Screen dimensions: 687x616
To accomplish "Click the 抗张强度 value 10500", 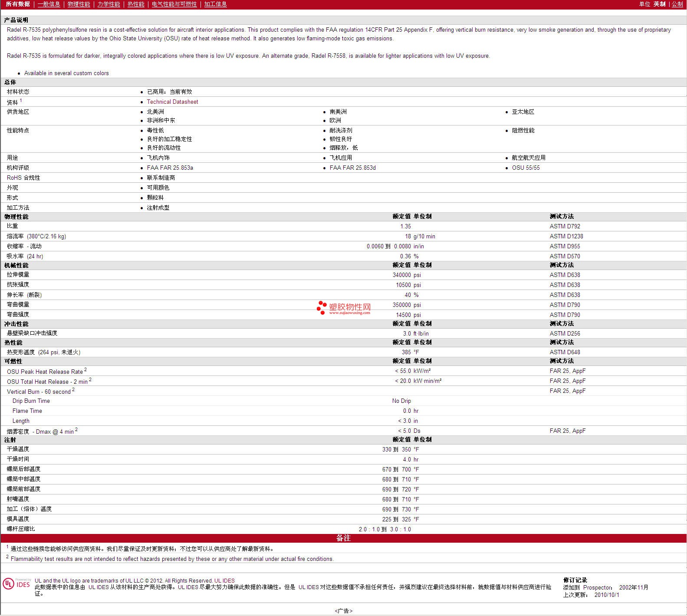I will [x=404, y=285].
